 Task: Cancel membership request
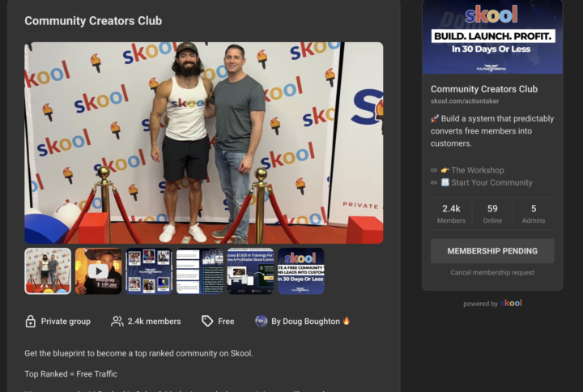pos(492,273)
